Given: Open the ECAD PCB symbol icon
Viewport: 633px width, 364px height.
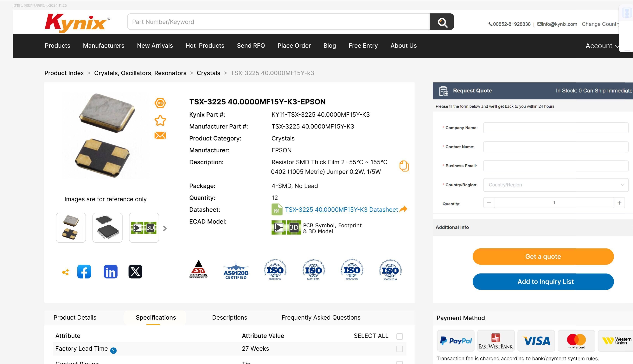Looking at the screenshot, I should pos(278,228).
